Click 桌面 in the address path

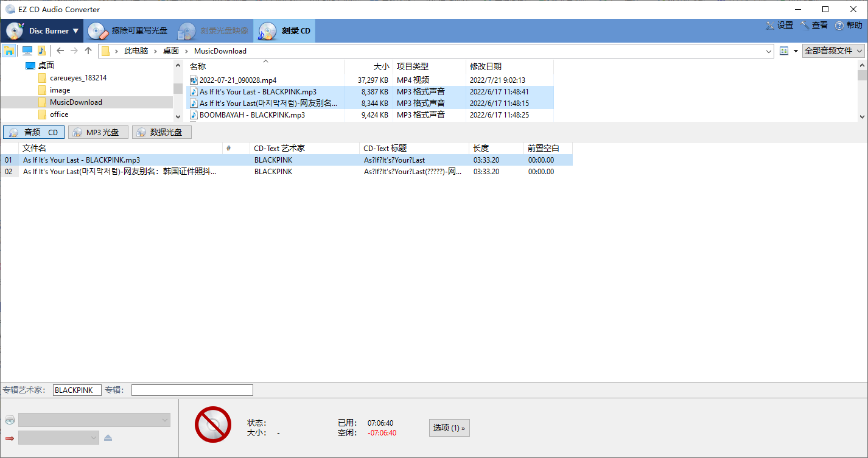[171, 51]
